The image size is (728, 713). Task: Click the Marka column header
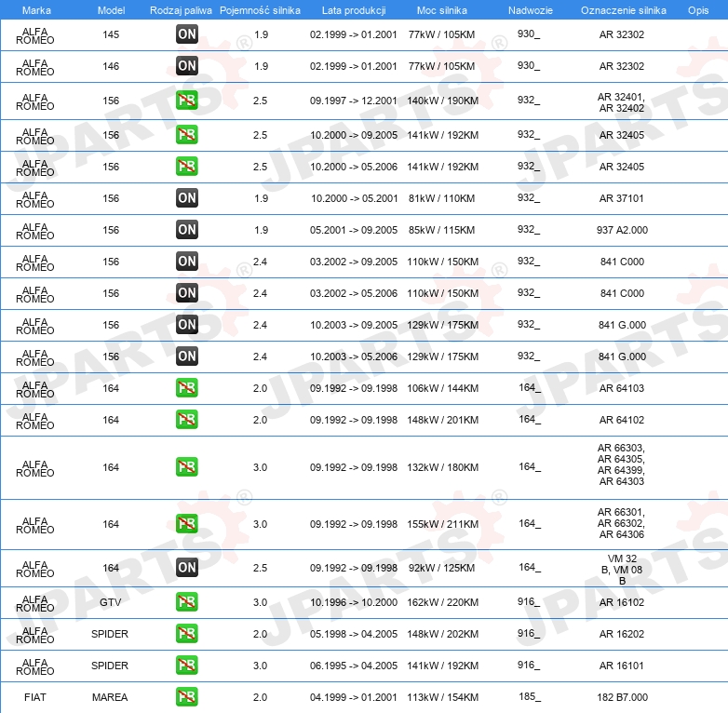(36, 10)
